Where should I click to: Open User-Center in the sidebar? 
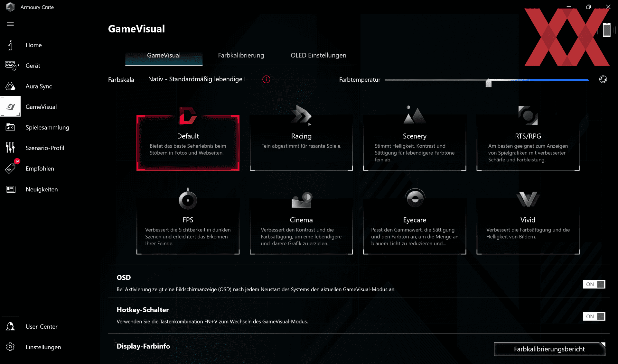pos(42,326)
